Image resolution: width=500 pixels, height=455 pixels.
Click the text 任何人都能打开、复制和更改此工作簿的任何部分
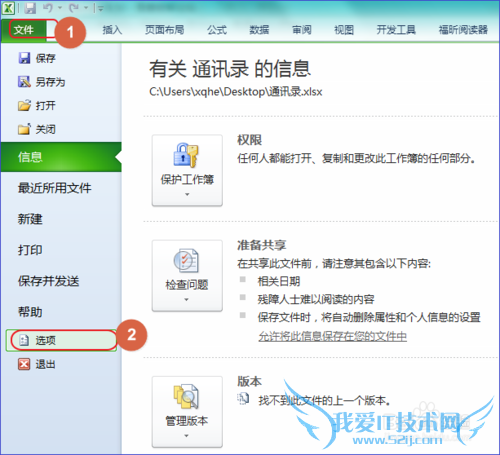356,158
